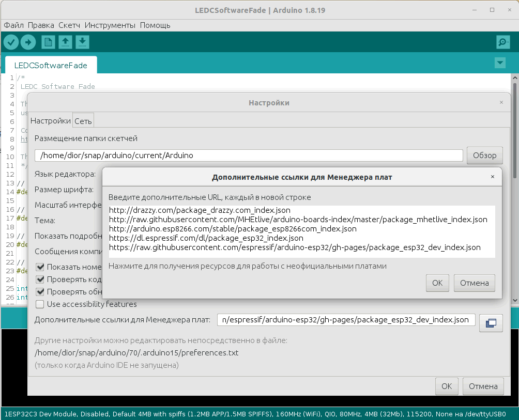Toggle the Проверять обновления checkbox
The height and width of the screenshot is (420, 519).
[40, 292]
